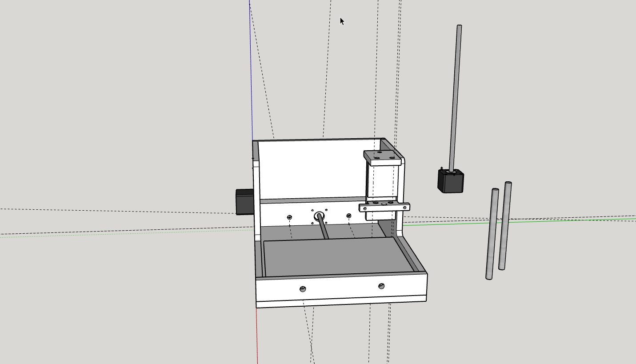
Task: Select the shorter, nearer loose smooth rod
Action: click(x=492, y=234)
